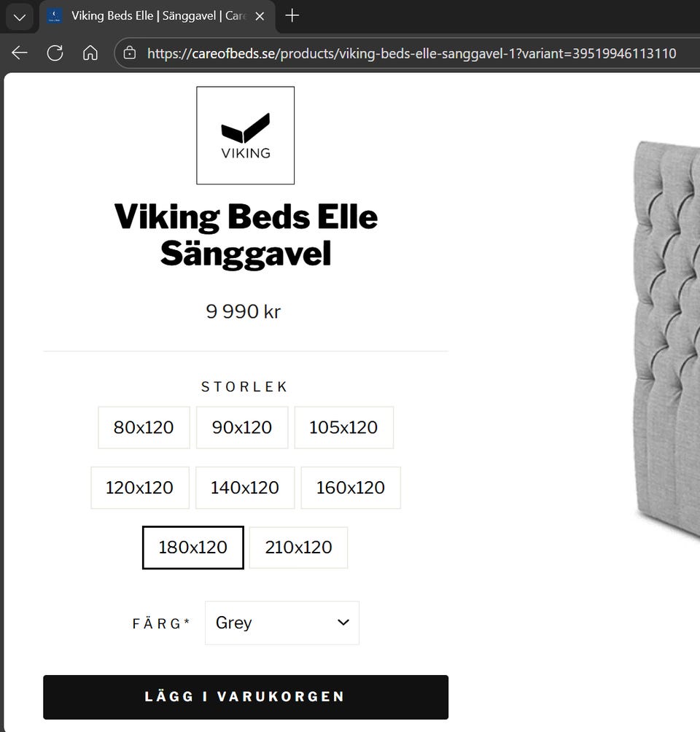View site information lock icon
This screenshot has width=700, height=732.
click(x=130, y=53)
